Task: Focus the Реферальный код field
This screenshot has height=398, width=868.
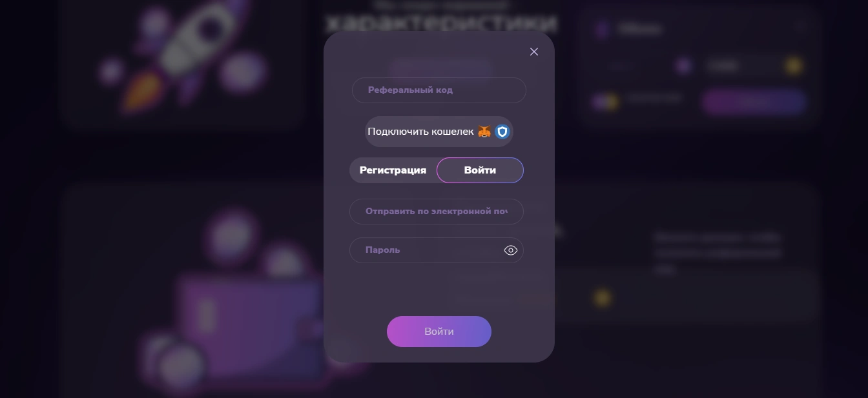Action: (x=439, y=90)
